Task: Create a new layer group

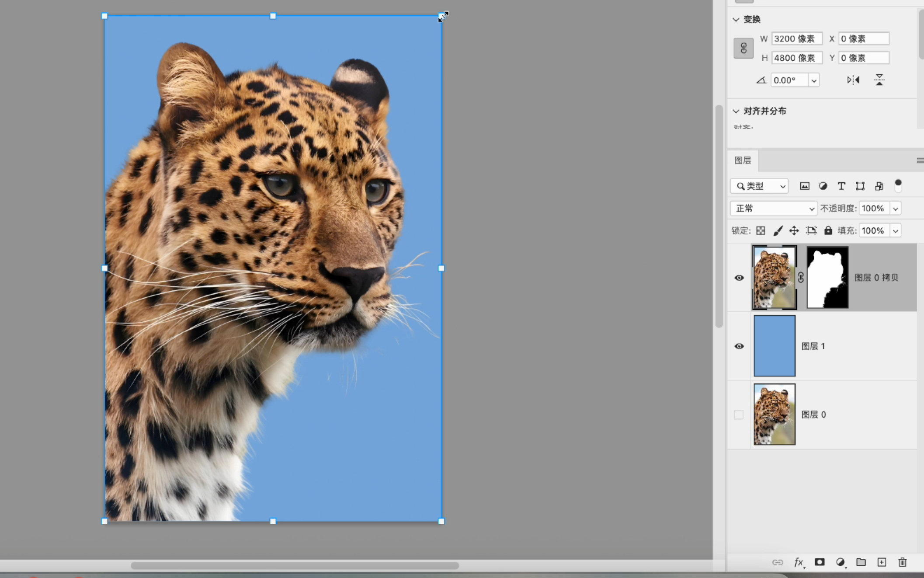Action: 861,562
